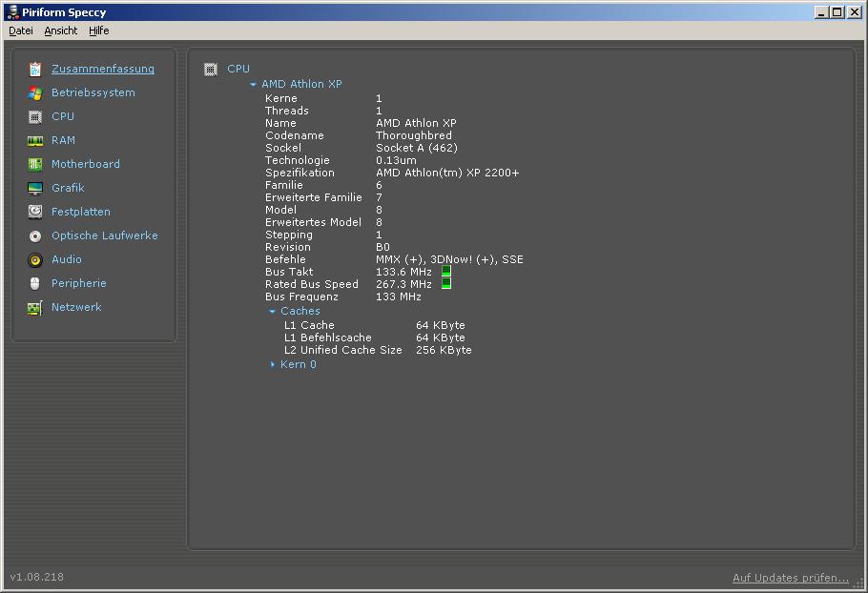View the Grafik section

tap(68, 188)
